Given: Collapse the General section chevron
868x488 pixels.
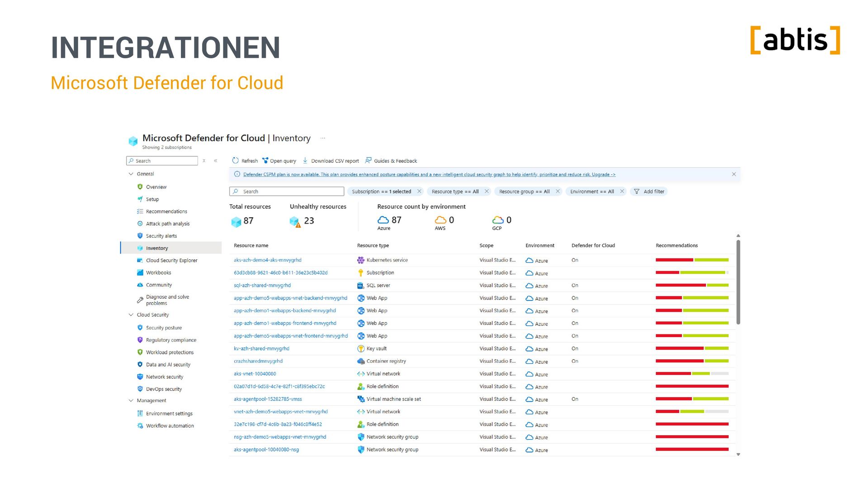Looking at the screenshot, I should [x=131, y=174].
